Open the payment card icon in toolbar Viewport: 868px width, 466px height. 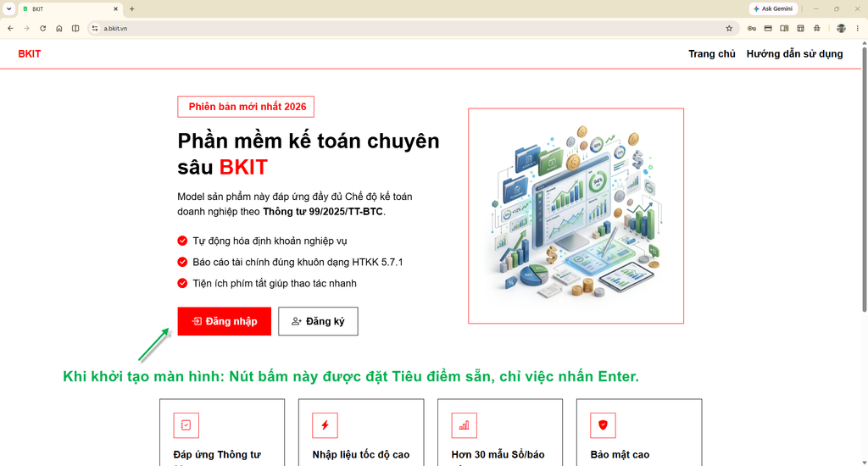768,28
